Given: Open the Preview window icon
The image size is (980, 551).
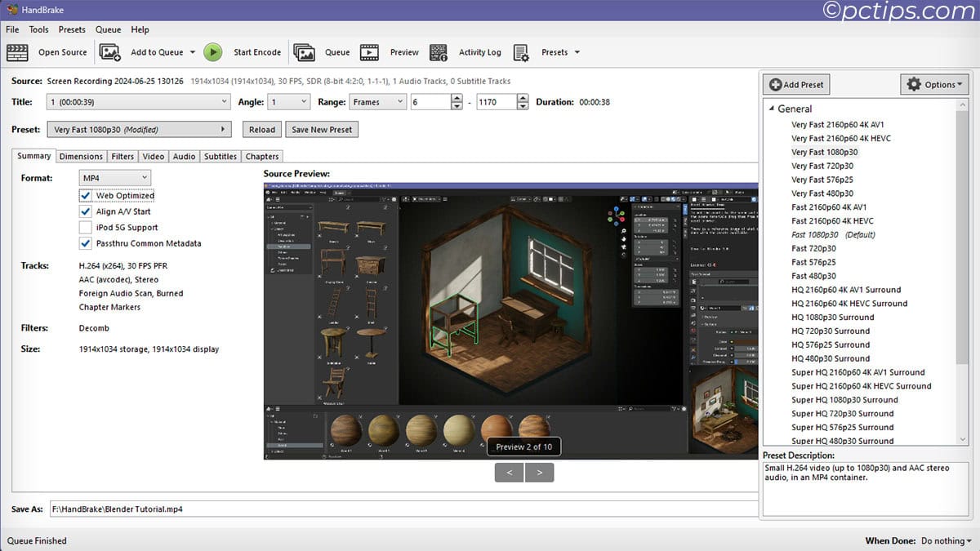Looking at the screenshot, I should coord(369,51).
